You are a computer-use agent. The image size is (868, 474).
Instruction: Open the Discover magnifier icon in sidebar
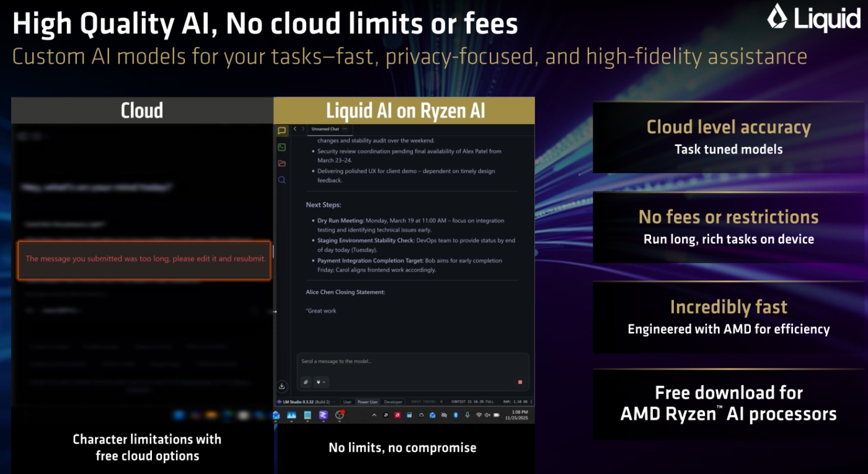281,180
